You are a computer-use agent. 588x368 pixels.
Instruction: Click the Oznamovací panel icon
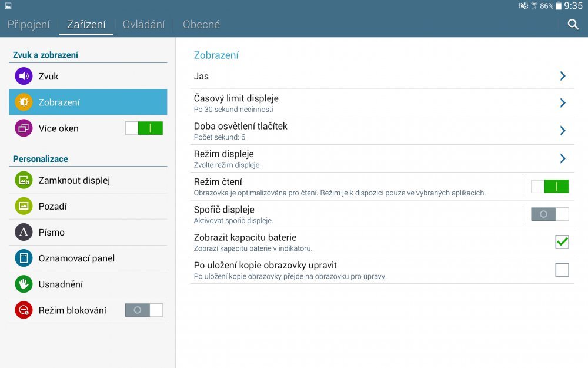(x=24, y=258)
